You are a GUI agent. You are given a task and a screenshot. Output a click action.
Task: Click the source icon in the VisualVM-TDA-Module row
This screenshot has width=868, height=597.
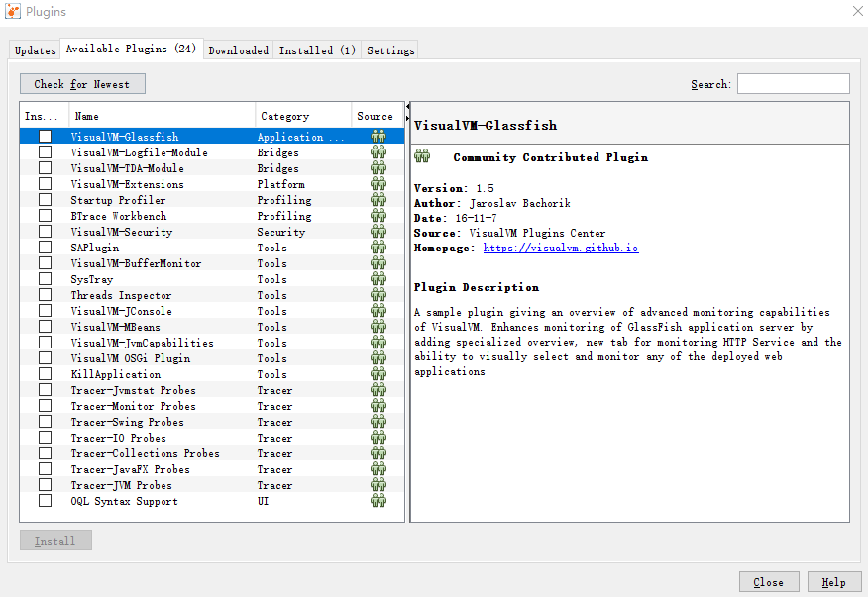pyautogui.click(x=379, y=167)
